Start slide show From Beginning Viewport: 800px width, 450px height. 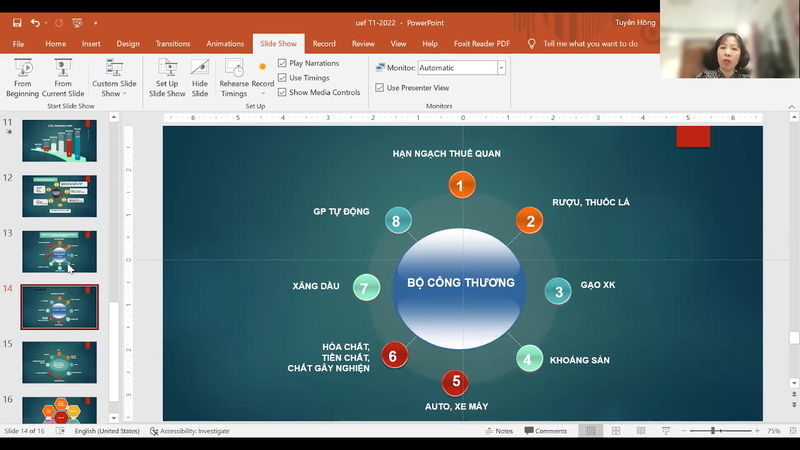[22, 76]
